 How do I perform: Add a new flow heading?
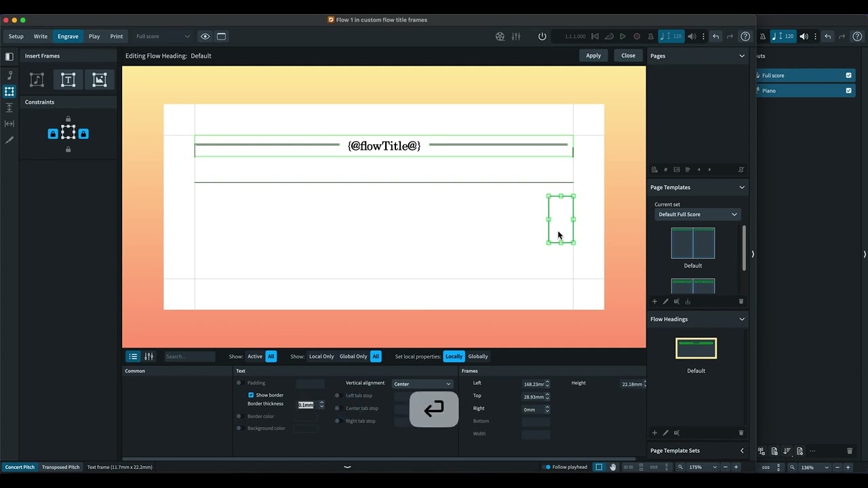[x=654, y=432]
